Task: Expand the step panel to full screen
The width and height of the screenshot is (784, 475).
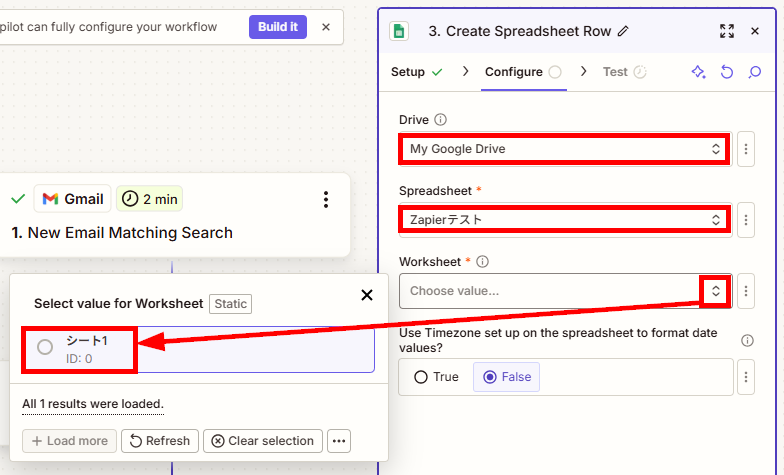Action: 727,31
